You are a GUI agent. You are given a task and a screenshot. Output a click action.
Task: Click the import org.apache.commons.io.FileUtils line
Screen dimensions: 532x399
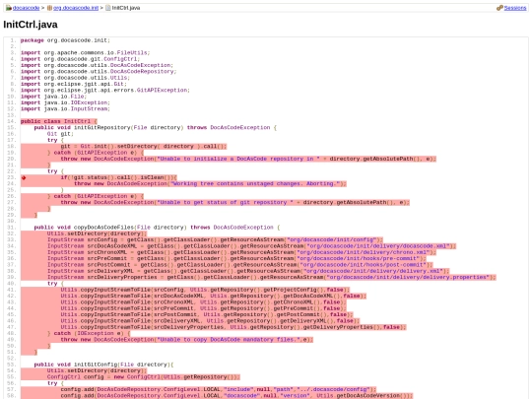tap(85, 53)
